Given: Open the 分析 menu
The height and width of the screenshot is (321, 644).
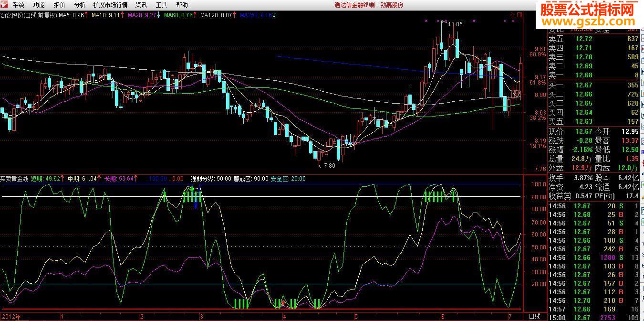Looking at the screenshot, I should [x=80, y=5].
